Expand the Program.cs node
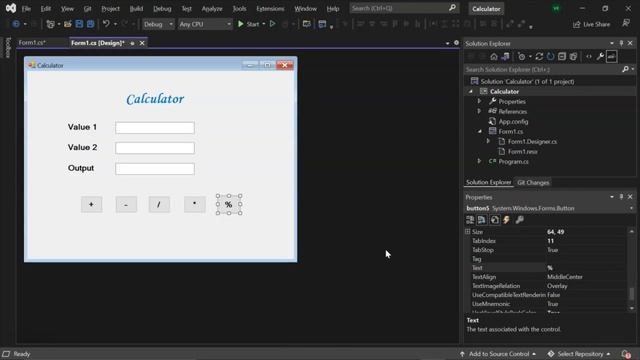The width and height of the screenshot is (640, 360). (x=480, y=161)
